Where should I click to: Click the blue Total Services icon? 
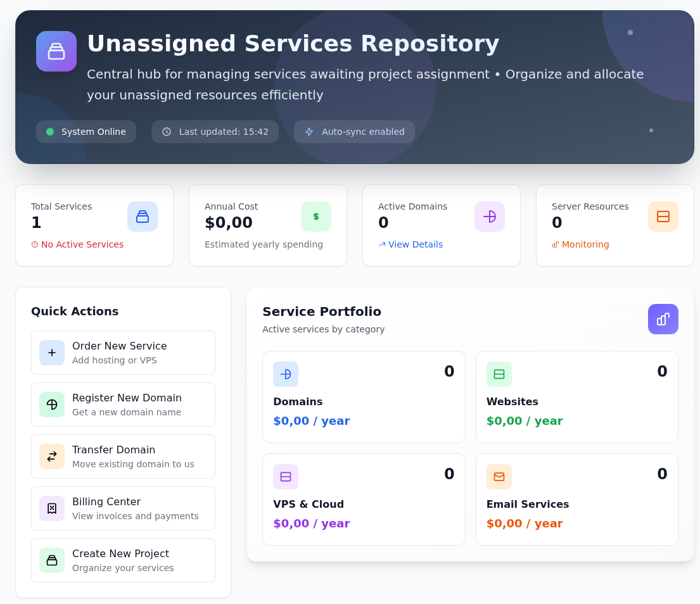pyautogui.click(x=143, y=217)
